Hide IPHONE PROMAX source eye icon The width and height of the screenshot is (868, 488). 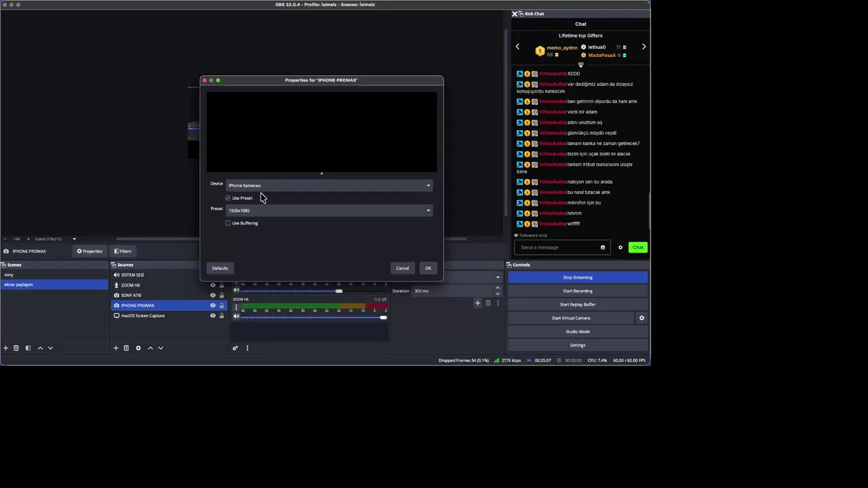213,306
